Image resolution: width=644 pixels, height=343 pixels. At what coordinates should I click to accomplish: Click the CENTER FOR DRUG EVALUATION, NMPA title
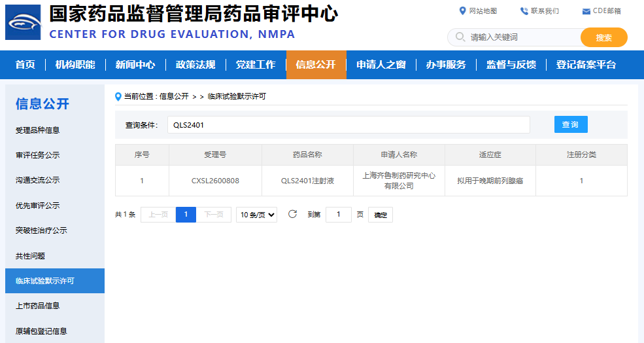tap(172, 34)
